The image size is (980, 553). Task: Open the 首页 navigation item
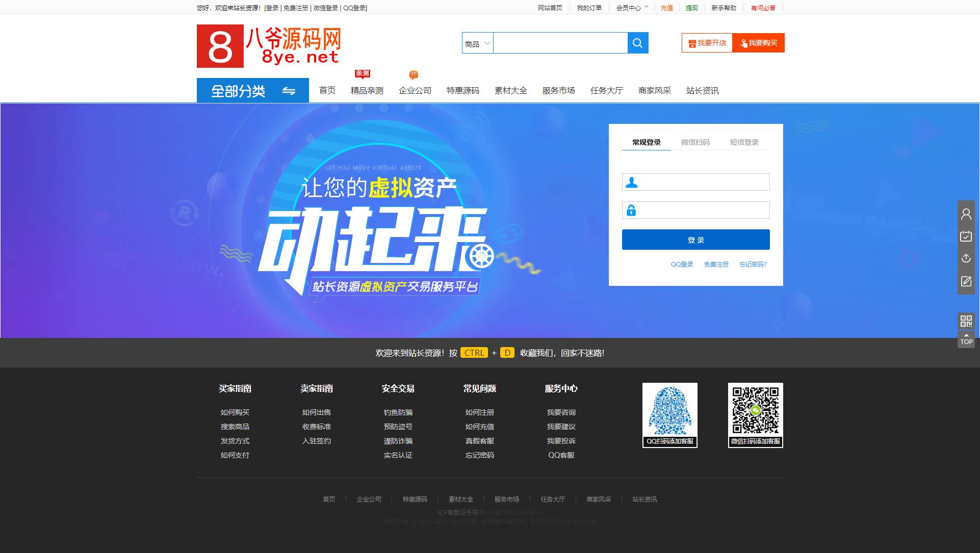327,91
